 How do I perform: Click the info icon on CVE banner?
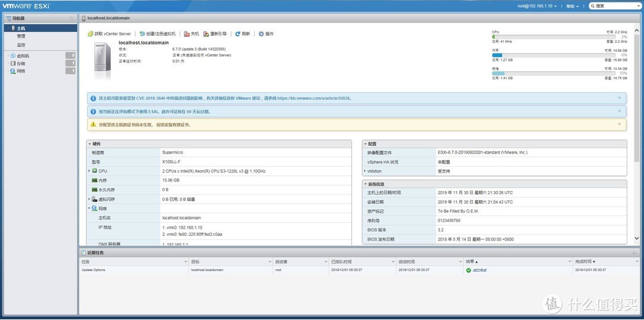click(93, 99)
